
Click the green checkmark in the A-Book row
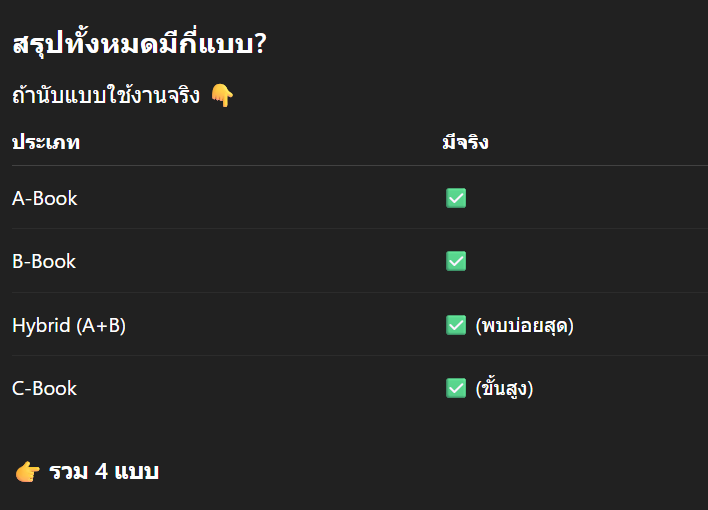(456, 198)
